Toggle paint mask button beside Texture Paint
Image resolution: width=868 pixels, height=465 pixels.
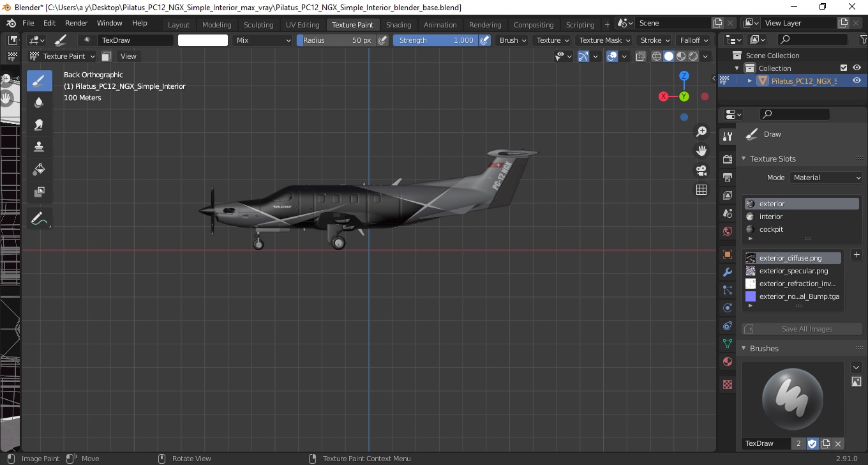pos(106,56)
